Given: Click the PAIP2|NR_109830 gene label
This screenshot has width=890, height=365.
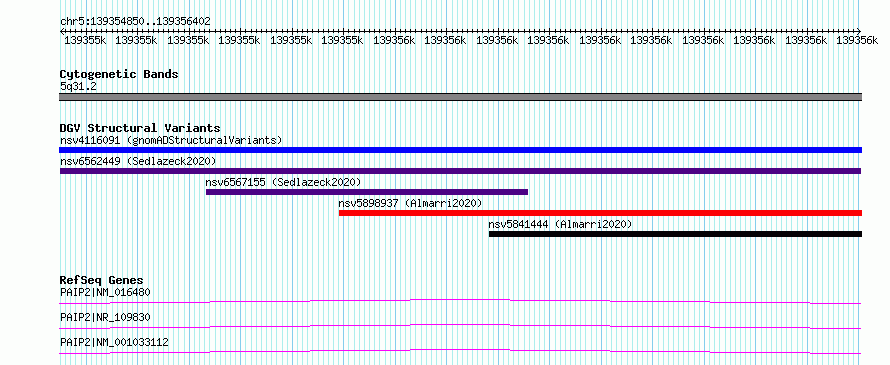Looking at the screenshot, I should pyautogui.click(x=105, y=317).
